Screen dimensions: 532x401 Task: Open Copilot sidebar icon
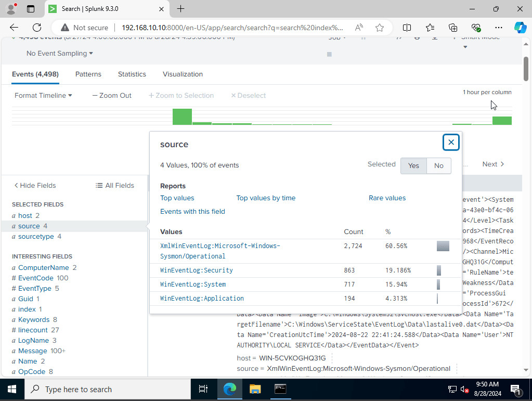pos(520,28)
